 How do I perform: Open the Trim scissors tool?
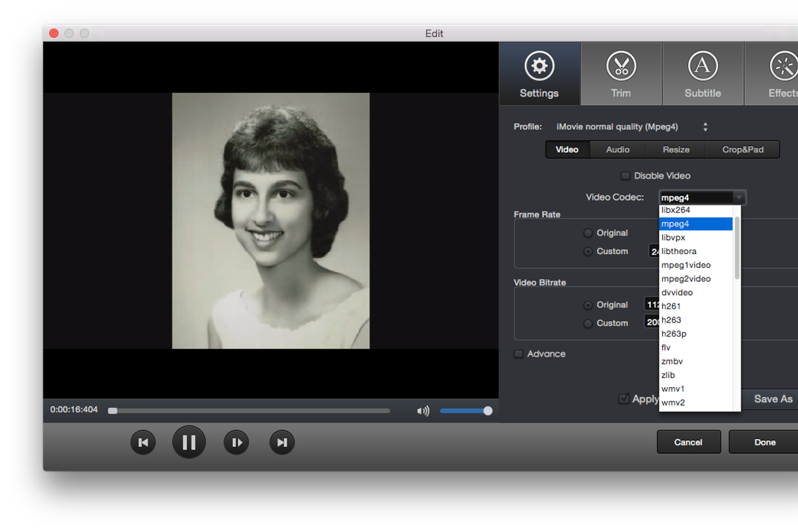click(621, 74)
